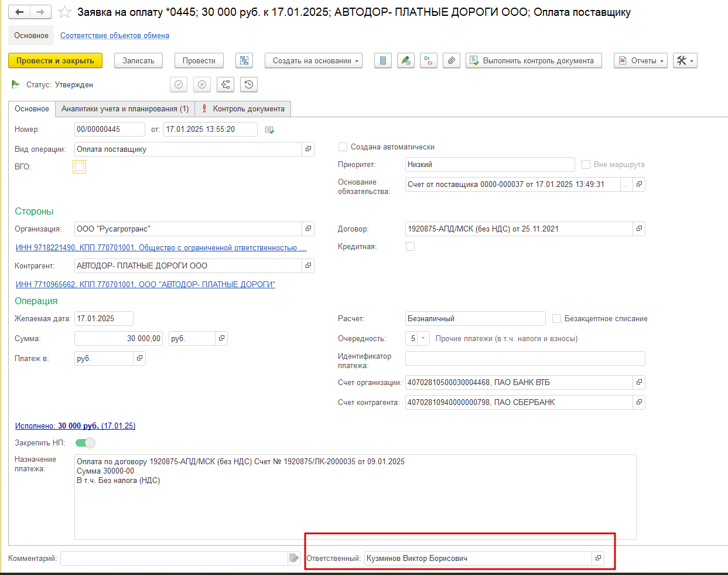
Task: Open the document list icon in the toolbar
Action: 383,60
